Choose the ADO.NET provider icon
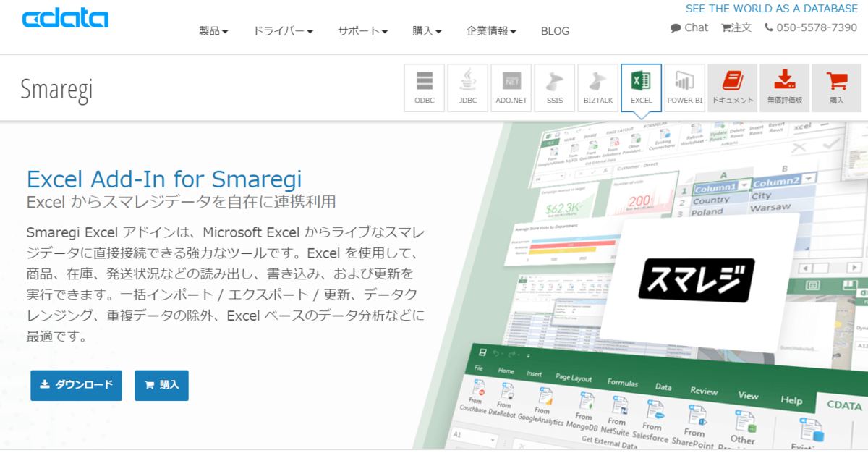The height and width of the screenshot is (453, 868). pyautogui.click(x=511, y=88)
